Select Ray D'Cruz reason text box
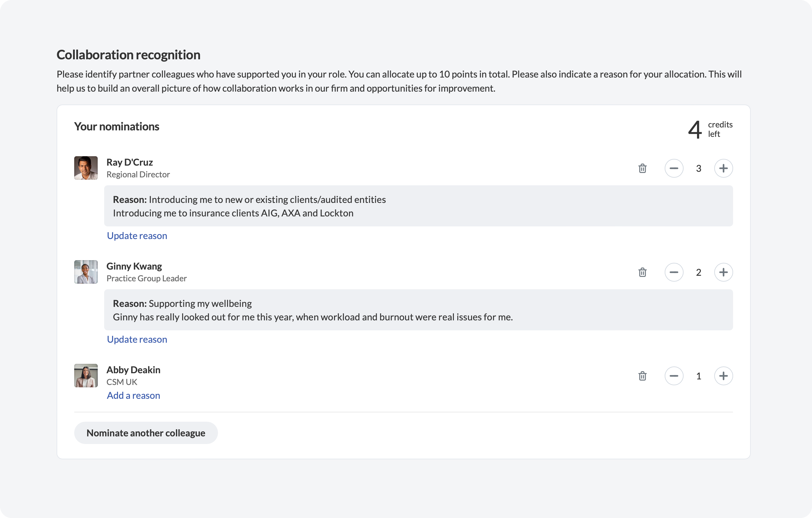The image size is (812, 518). [x=418, y=206]
